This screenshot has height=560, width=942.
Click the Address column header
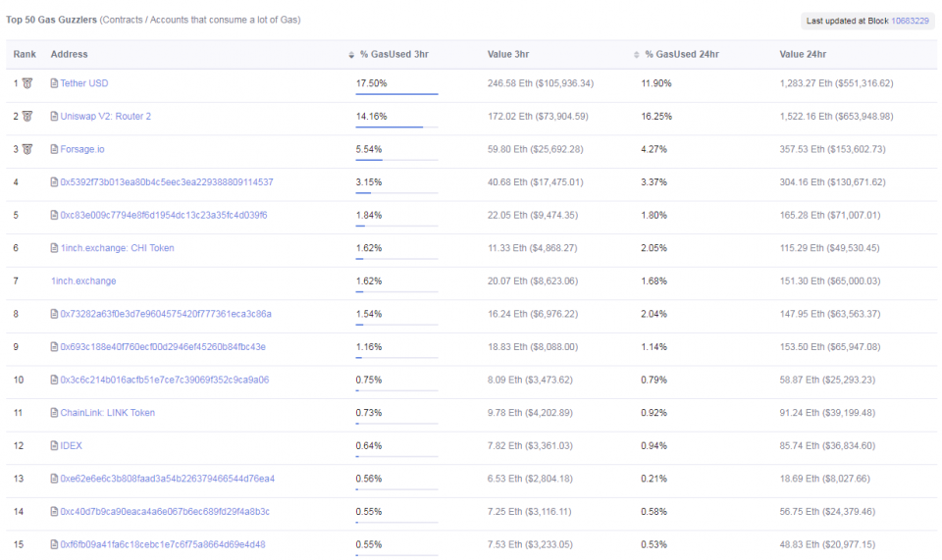point(69,55)
